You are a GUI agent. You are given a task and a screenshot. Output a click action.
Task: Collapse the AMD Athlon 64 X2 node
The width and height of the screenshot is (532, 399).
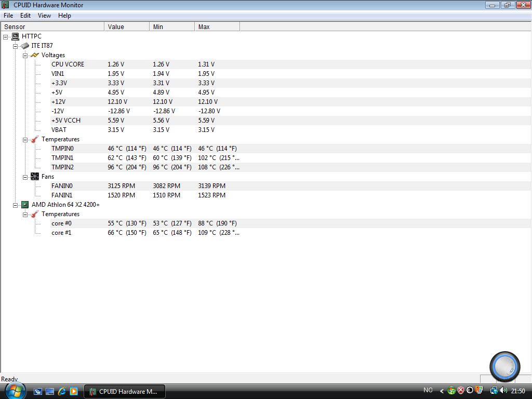(16, 205)
